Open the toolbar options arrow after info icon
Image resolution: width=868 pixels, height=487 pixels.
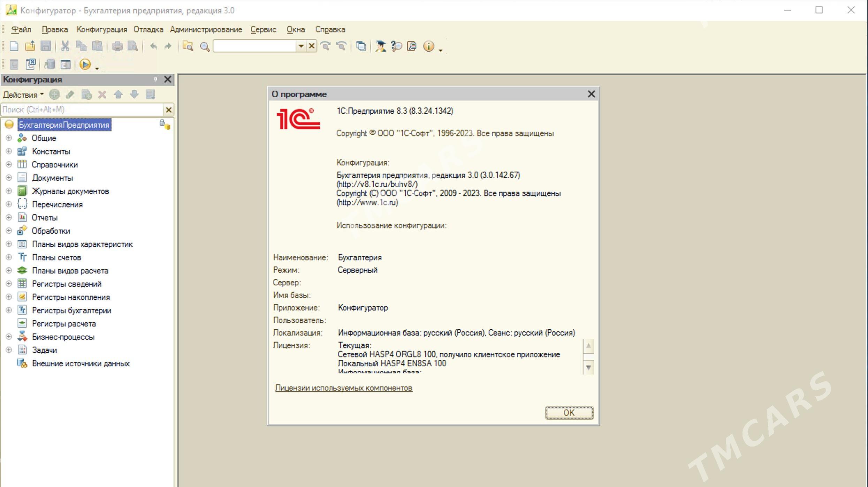441,50
